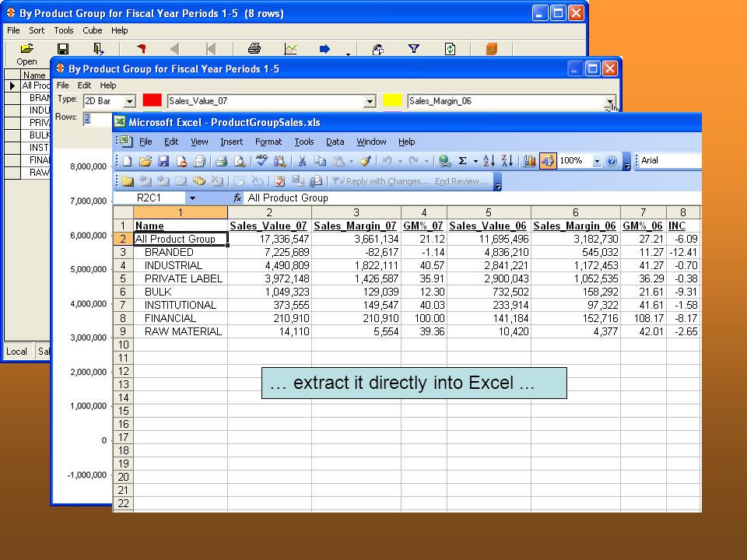Click the orange cube icon in back window
Viewport: 747px width, 560px height.
[x=492, y=48]
